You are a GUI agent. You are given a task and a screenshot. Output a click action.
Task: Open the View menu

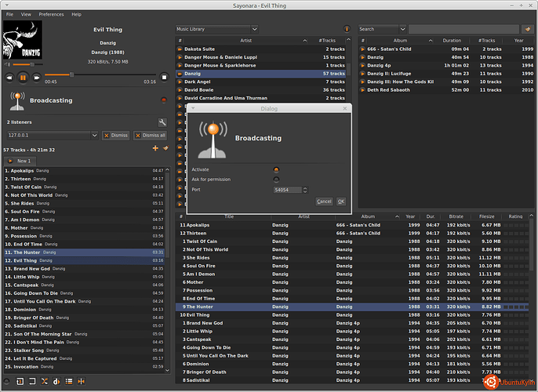(26, 14)
